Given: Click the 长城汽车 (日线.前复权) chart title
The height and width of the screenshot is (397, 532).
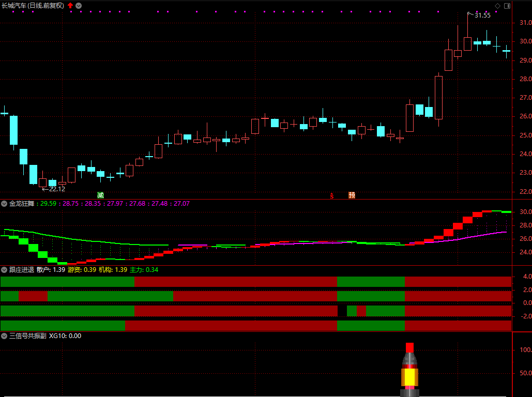Looking at the screenshot, I should (33, 6).
